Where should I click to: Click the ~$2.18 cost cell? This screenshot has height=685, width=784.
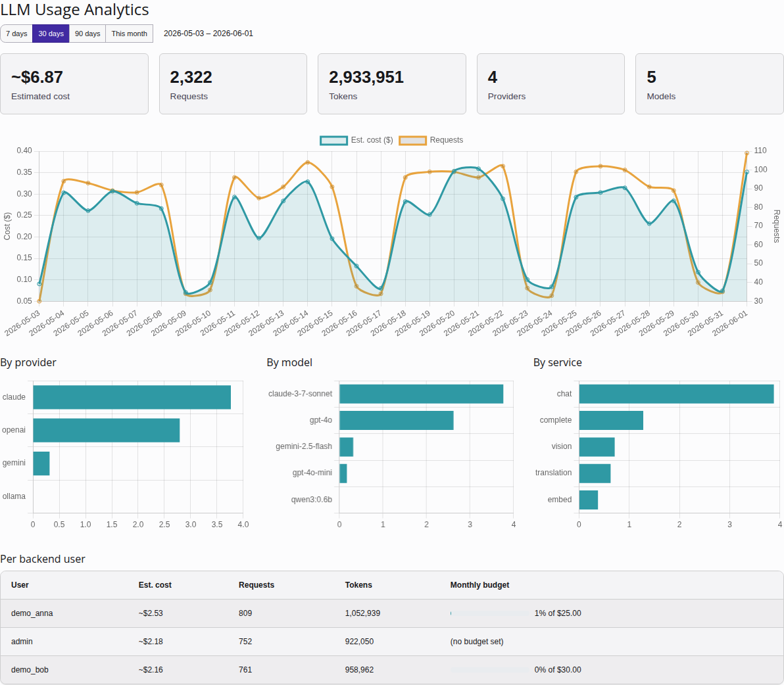click(x=151, y=642)
